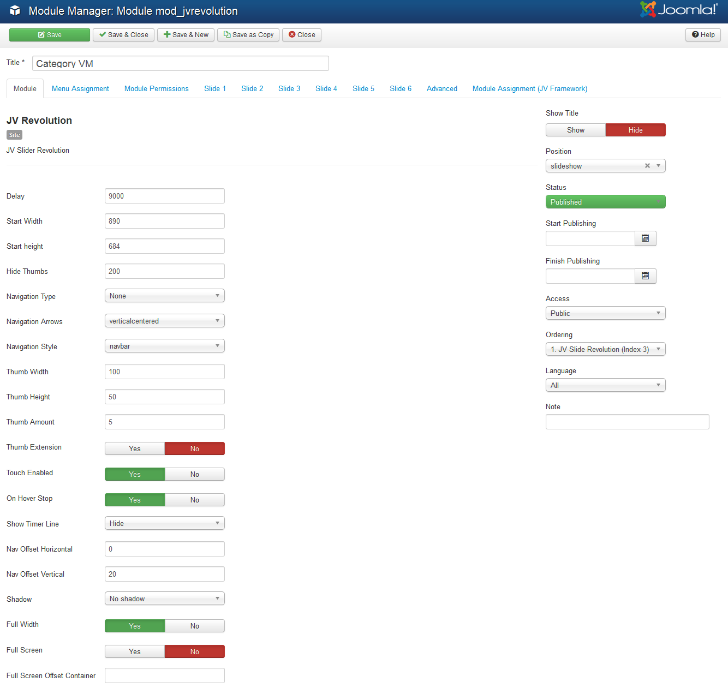728x700 pixels.
Task: Set Thumb Extension to No
Action: [x=195, y=448]
